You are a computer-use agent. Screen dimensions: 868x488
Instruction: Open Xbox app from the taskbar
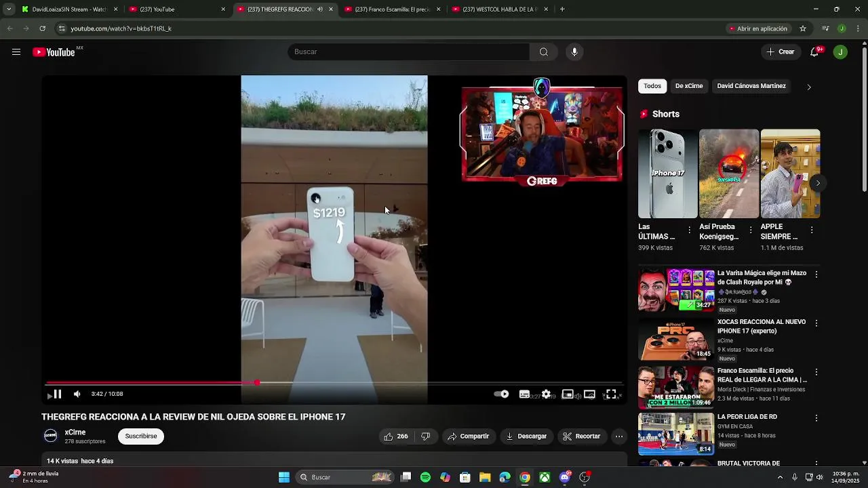point(545,478)
